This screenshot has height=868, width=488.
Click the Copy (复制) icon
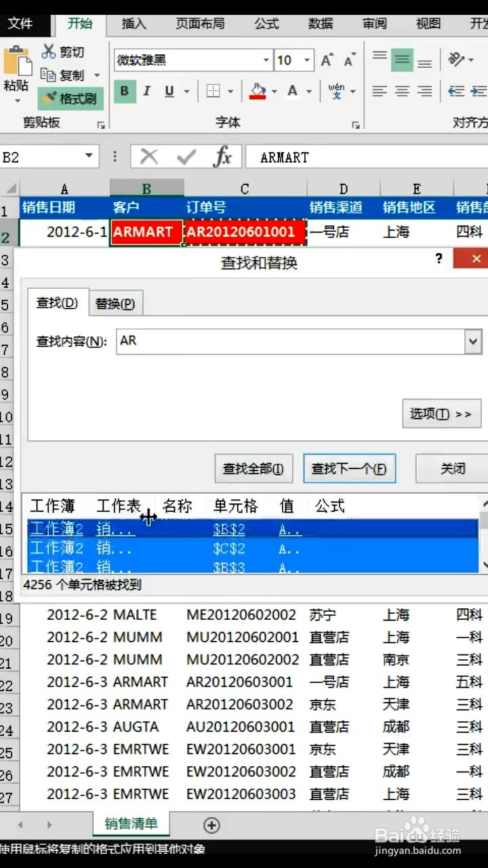pos(49,75)
